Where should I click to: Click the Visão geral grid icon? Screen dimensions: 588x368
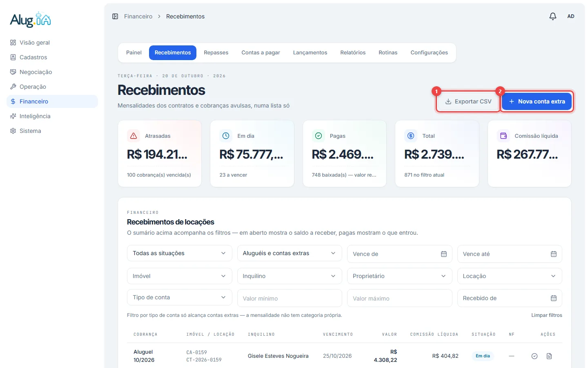13,43
